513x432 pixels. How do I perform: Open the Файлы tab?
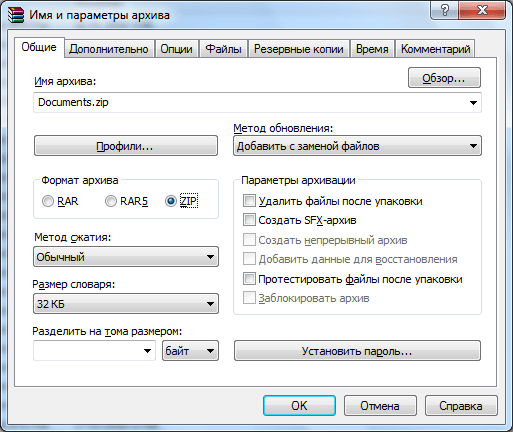click(223, 49)
